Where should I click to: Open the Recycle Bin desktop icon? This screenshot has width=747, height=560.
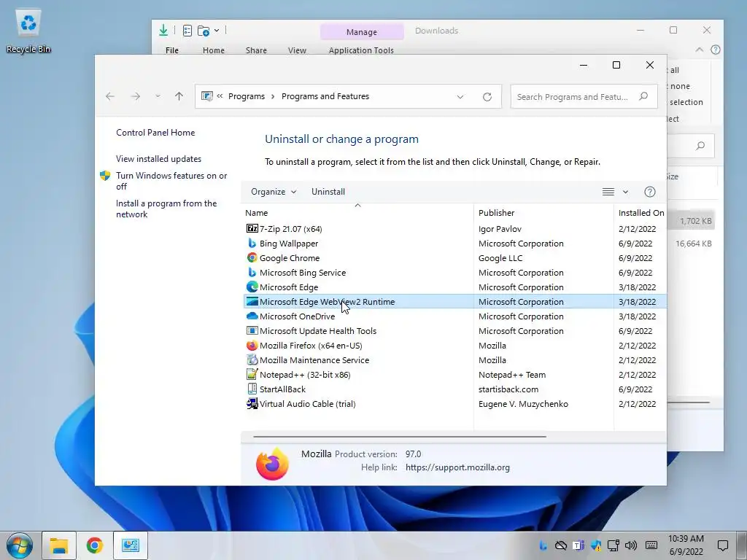28,32
